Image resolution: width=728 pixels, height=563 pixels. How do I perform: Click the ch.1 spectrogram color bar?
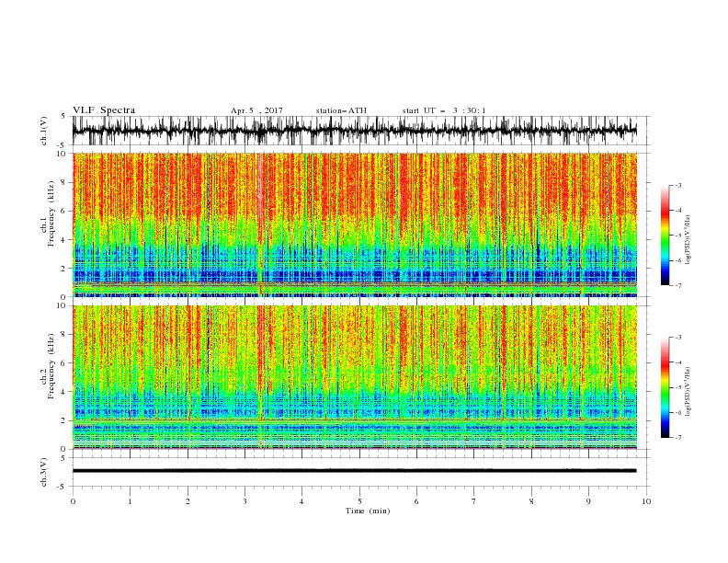point(665,236)
